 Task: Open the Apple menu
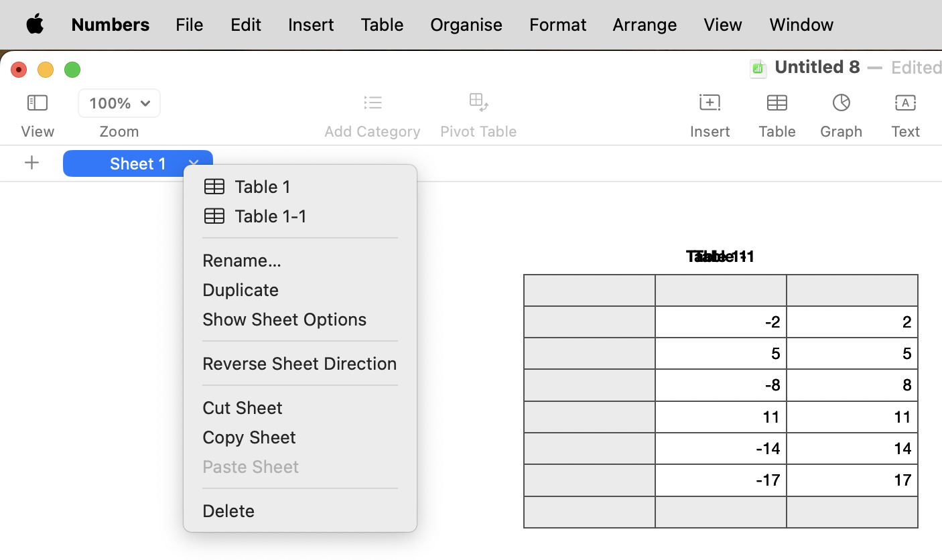pos(35,25)
